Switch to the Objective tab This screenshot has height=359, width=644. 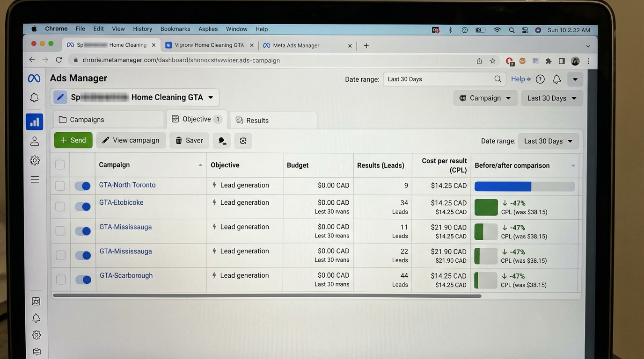coord(197,119)
